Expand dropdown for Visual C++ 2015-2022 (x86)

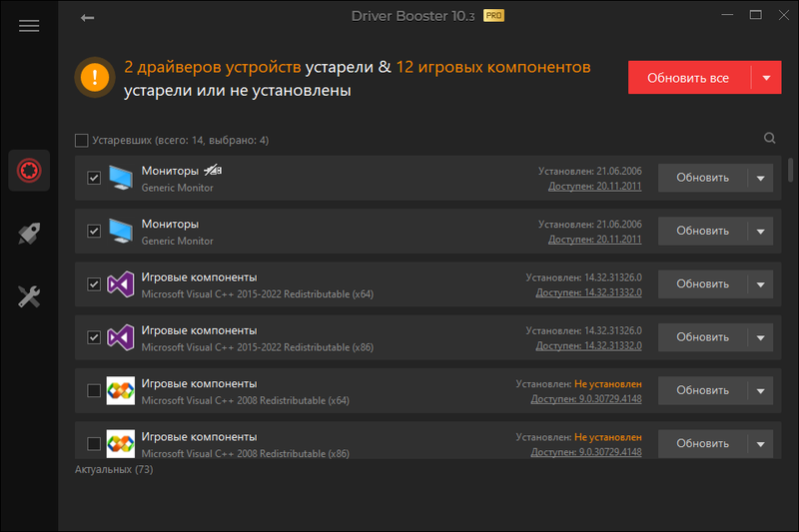(x=761, y=337)
